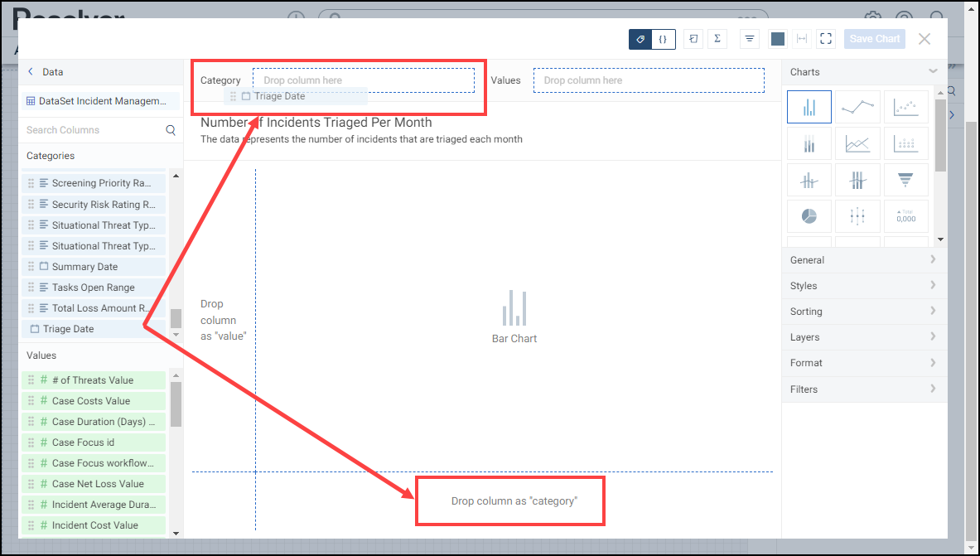
Task: Click the add calculated column icon
Action: pyautogui.click(x=693, y=39)
